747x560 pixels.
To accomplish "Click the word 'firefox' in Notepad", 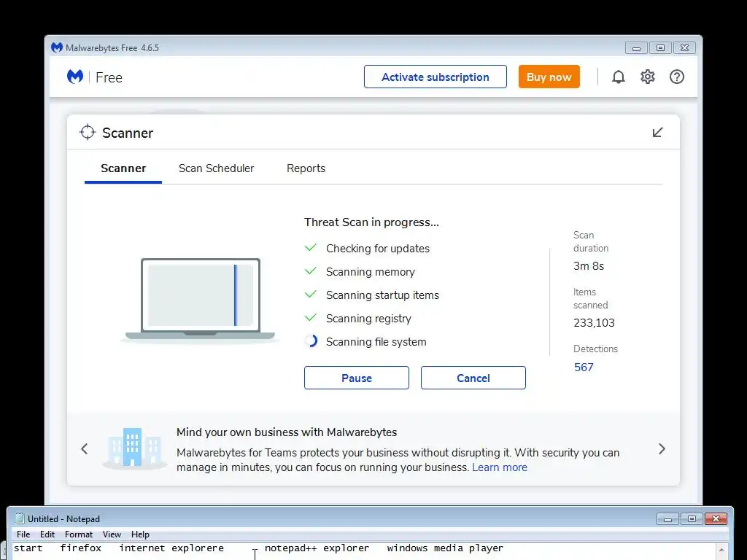I will point(80,548).
